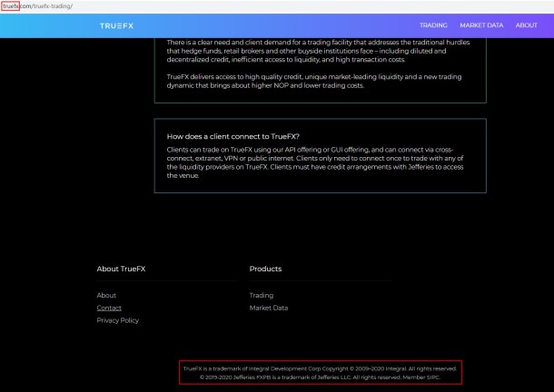Open the Privacy Policy footer link
This screenshot has width=554, height=392.
click(118, 320)
